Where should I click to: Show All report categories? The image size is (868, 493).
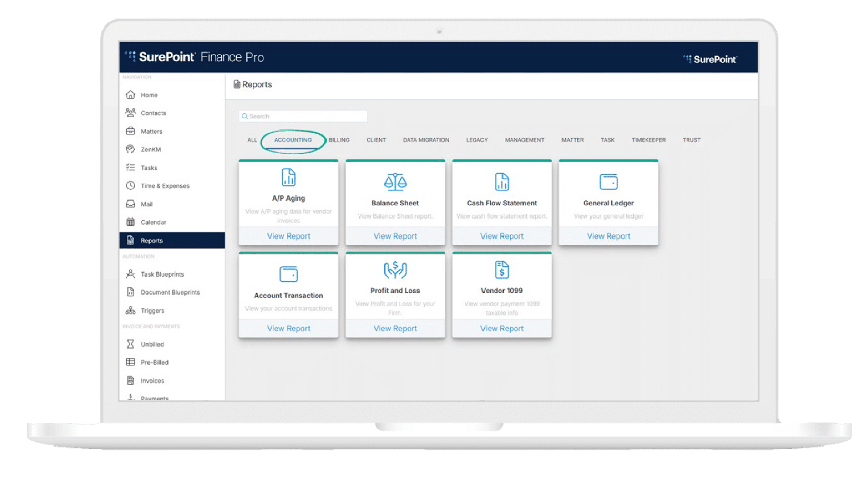click(252, 140)
